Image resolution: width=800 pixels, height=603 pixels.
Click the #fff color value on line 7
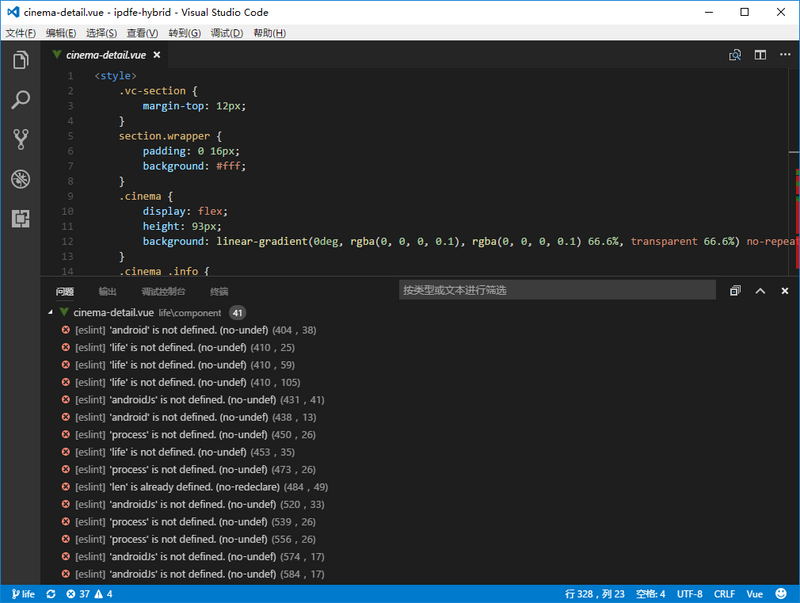pos(228,166)
